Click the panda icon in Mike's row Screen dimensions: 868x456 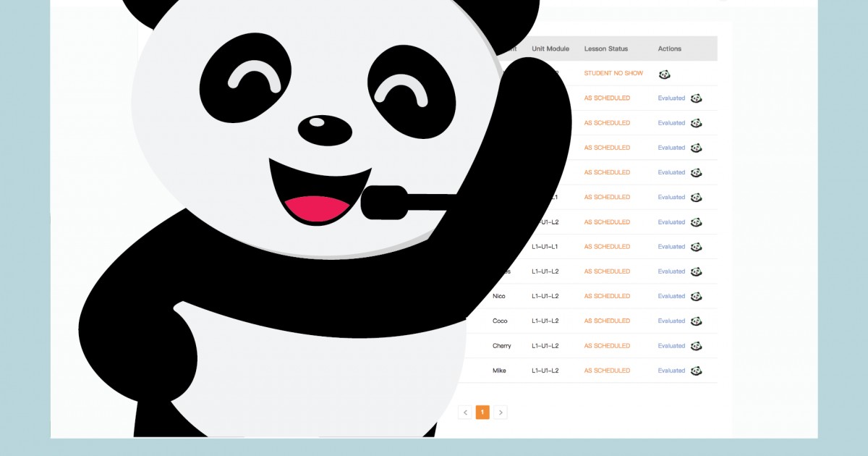pos(696,371)
